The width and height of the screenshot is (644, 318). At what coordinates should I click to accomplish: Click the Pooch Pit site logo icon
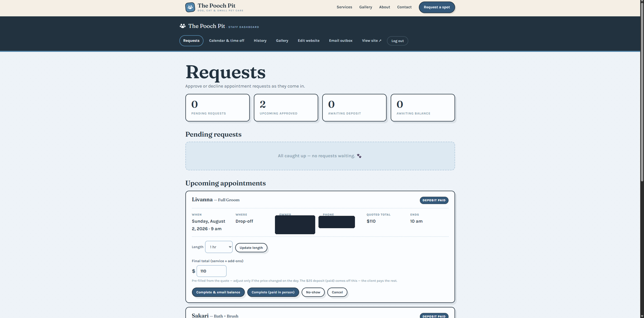190,7
